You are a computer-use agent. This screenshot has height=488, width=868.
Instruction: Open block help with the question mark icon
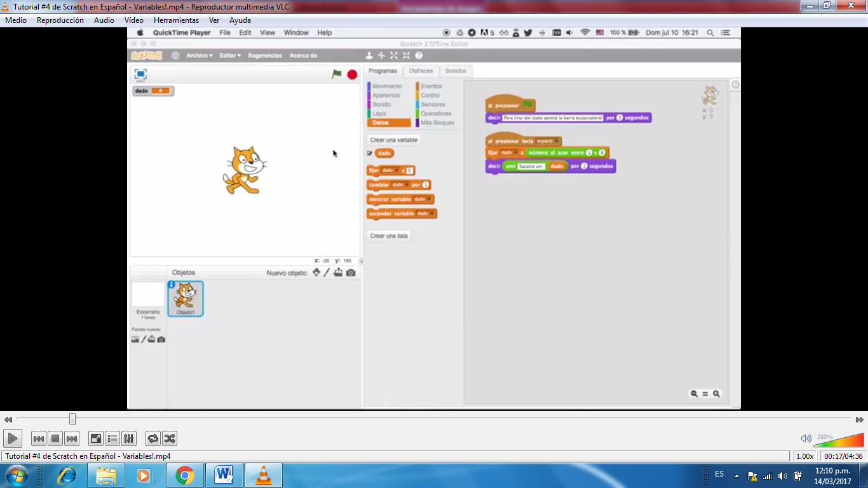[418, 55]
